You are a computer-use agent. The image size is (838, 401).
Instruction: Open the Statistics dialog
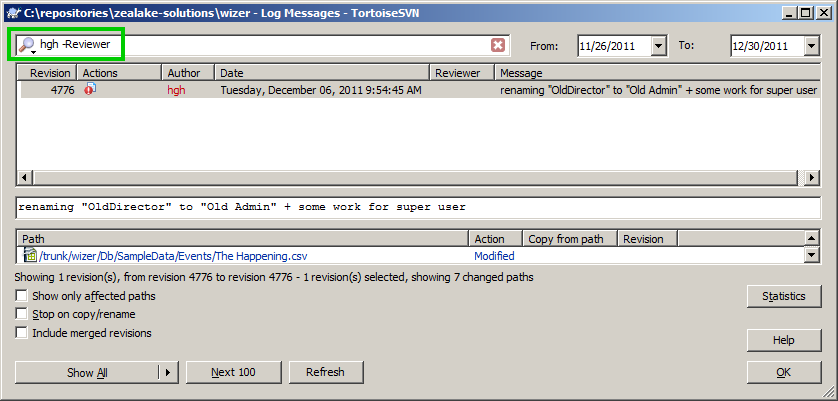(783, 296)
